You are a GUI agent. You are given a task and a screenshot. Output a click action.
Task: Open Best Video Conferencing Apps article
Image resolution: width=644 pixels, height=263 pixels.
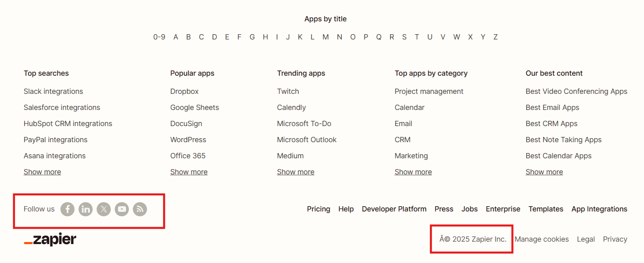(576, 91)
